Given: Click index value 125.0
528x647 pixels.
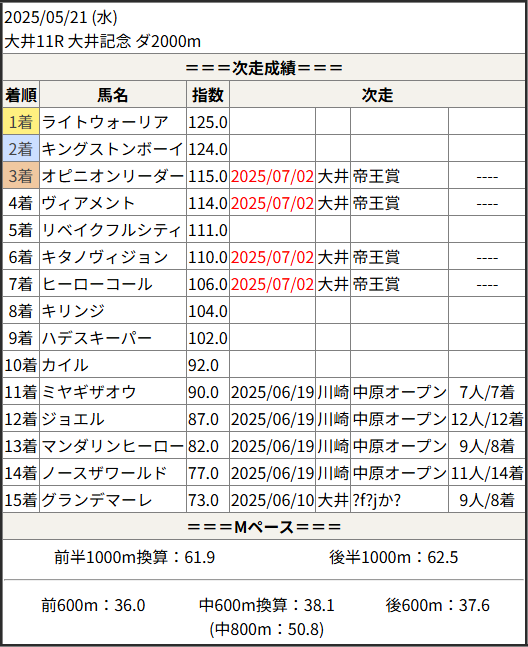Looking at the screenshot, I should tap(208, 122).
